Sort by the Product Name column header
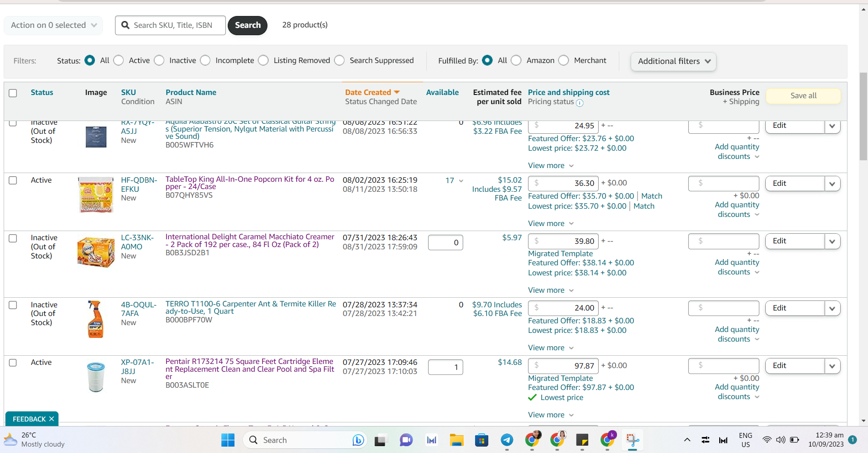868x453 pixels. 191,92
